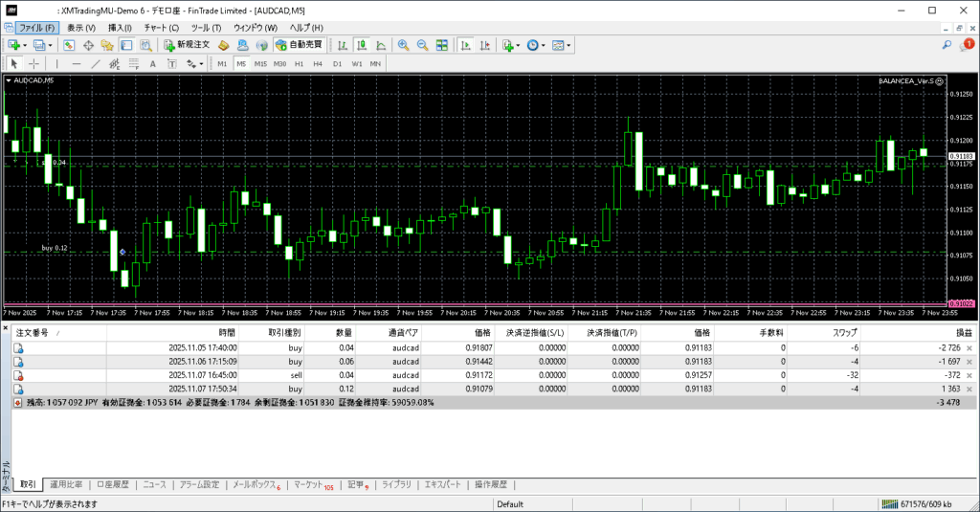Click the 新規注文 (New Order) button
980x512 pixels.
(186, 45)
